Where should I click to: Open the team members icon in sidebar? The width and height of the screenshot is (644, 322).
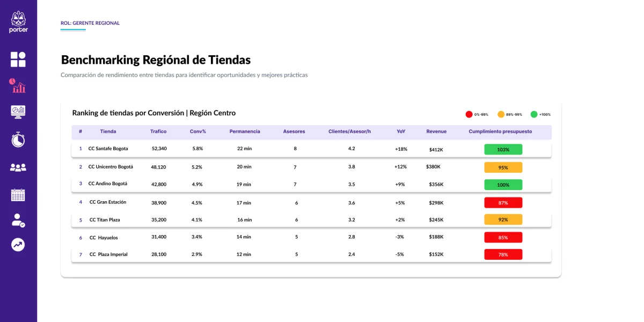point(18,166)
